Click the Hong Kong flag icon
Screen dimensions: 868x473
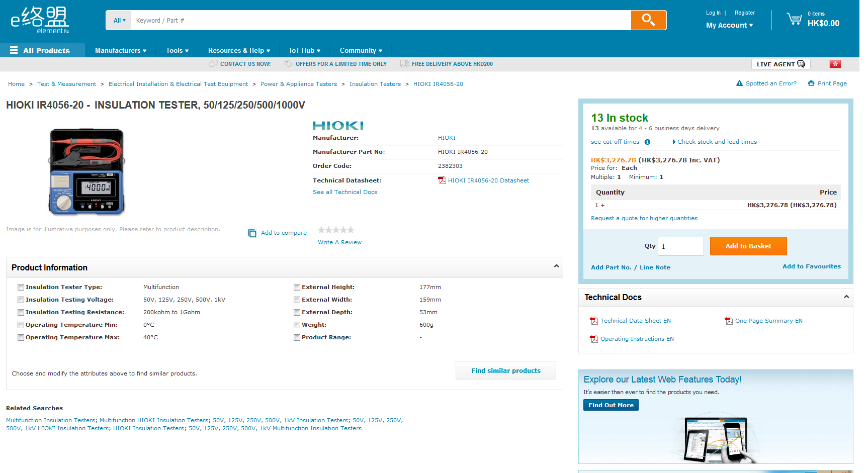(835, 64)
